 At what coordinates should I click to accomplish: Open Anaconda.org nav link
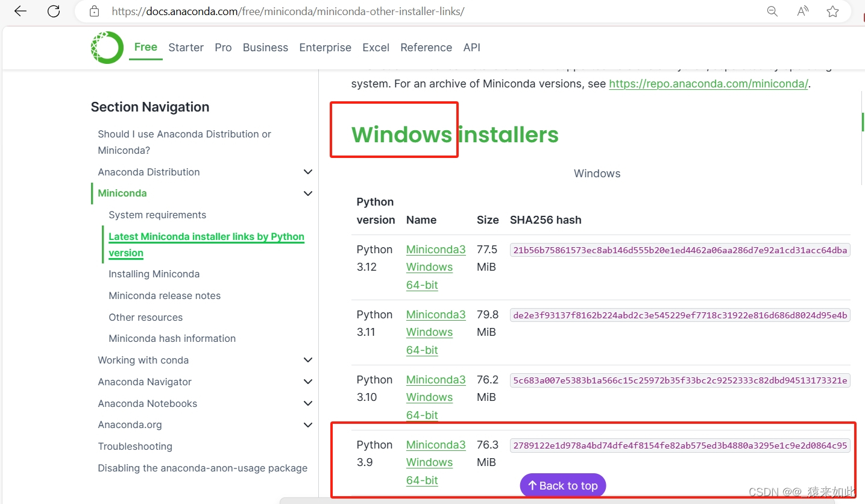[130, 424]
